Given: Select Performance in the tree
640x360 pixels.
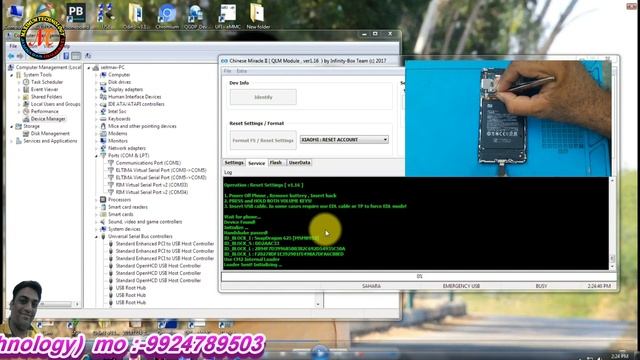Looking at the screenshot, I should click(44, 111).
